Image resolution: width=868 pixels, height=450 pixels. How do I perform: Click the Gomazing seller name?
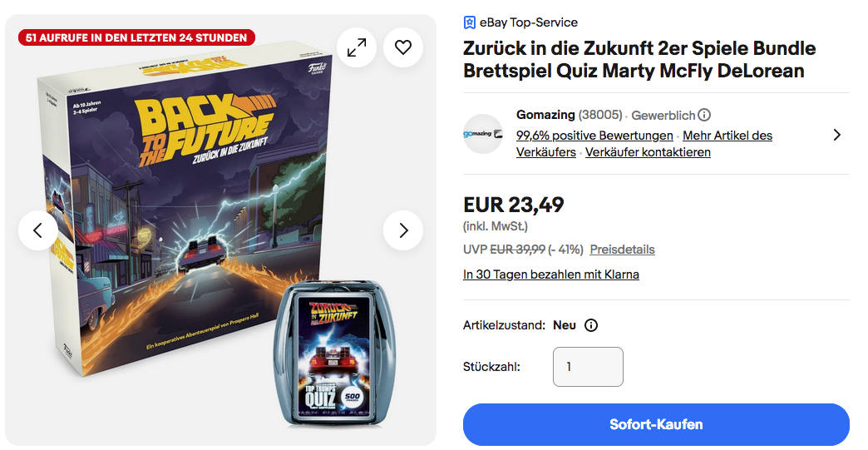click(545, 115)
